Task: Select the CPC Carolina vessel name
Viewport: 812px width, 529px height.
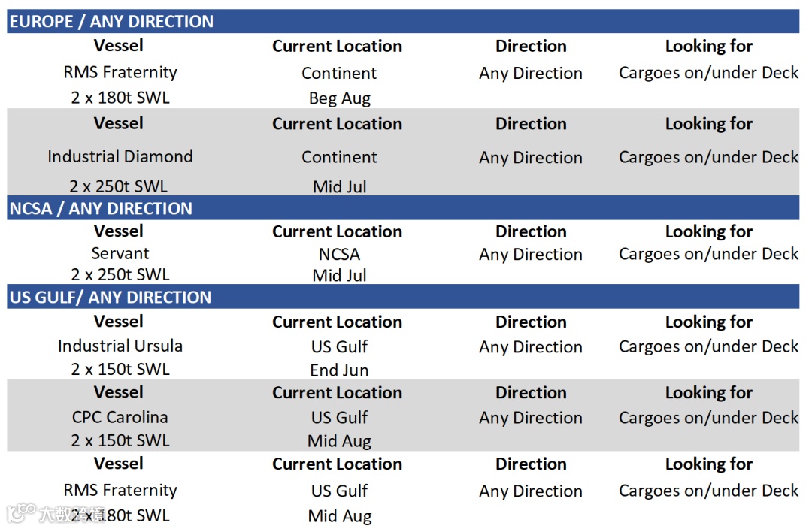Action: (120, 417)
